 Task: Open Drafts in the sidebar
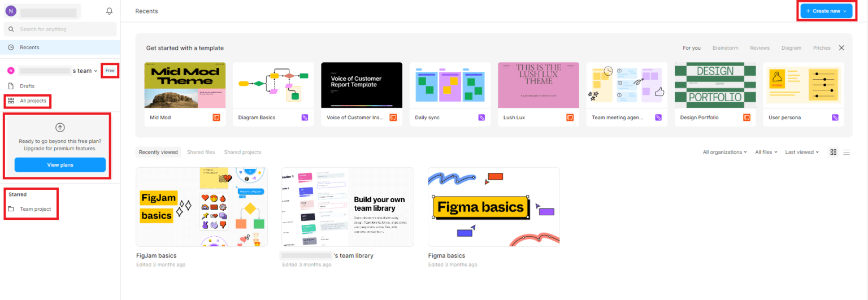60,86
